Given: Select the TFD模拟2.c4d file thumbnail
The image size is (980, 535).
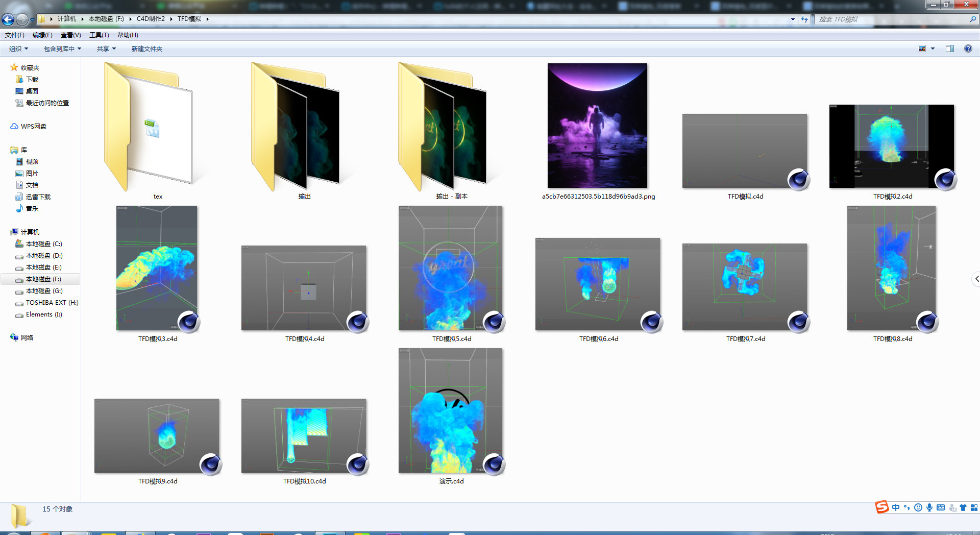Looking at the screenshot, I should point(892,147).
